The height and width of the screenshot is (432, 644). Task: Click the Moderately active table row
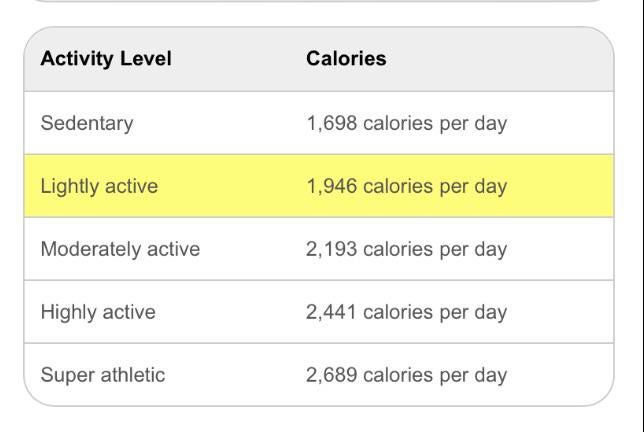(x=560, y=249)
